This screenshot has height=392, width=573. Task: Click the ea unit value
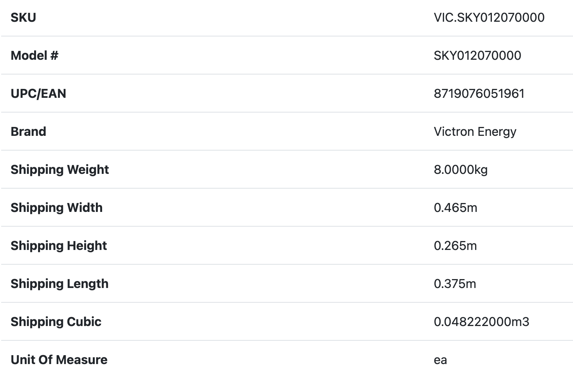[x=440, y=360]
